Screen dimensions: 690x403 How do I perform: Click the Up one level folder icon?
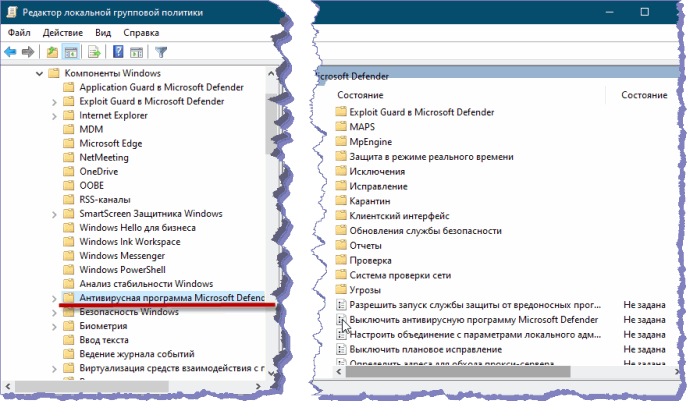[x=52, y=52]
